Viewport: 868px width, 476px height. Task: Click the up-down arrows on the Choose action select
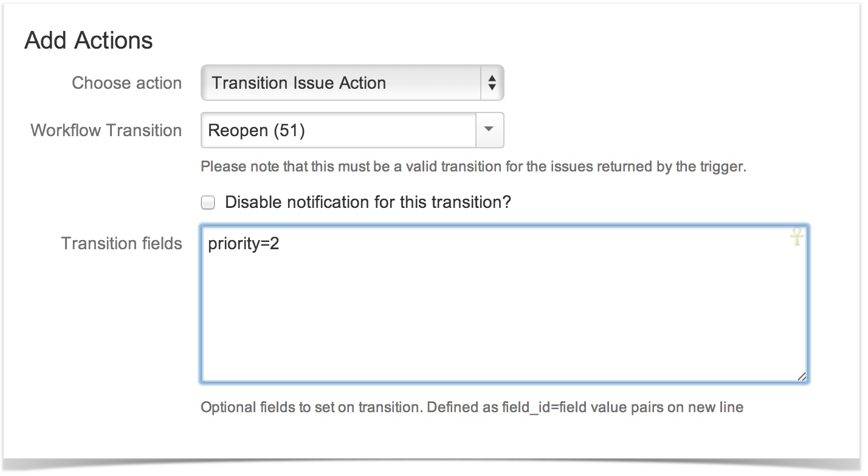pyautogui.click(x=492, y=83)
